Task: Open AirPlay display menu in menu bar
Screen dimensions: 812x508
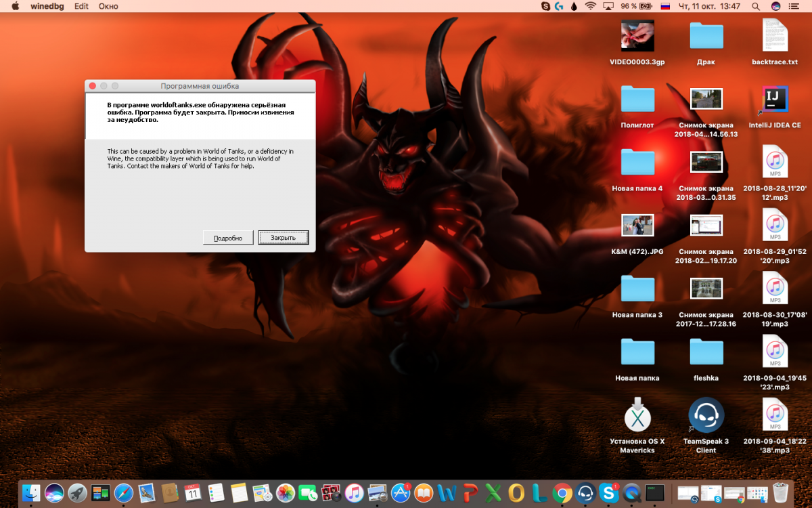Action: click(x=608, y=6)
